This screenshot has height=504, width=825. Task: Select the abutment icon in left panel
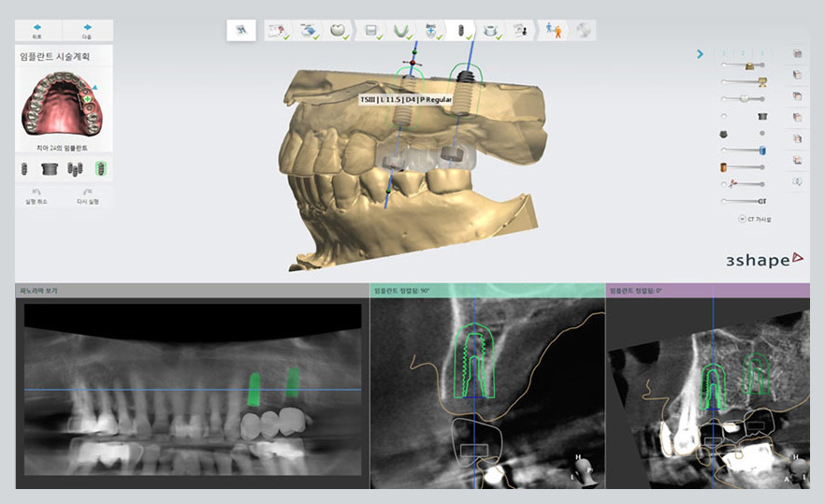coord(50,169)
